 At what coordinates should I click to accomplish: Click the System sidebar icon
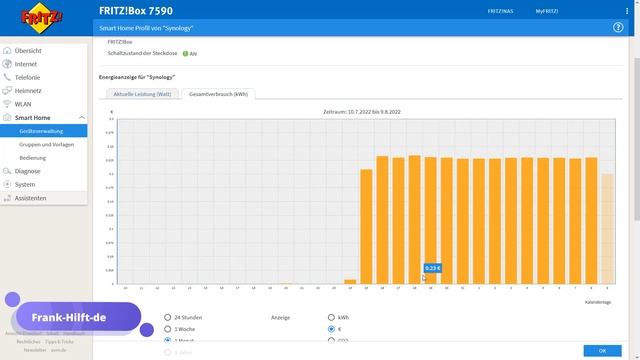point(7,184)
